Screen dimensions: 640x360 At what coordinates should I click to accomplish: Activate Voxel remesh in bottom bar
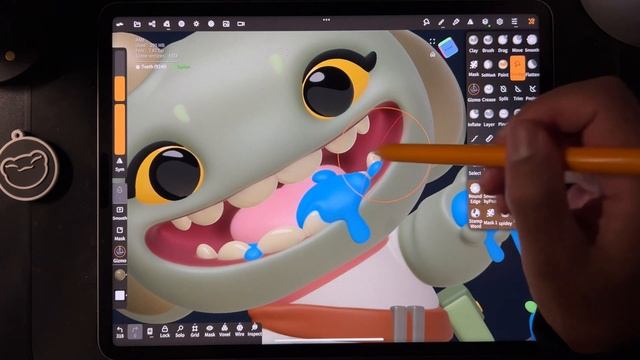tap(224, 331)
